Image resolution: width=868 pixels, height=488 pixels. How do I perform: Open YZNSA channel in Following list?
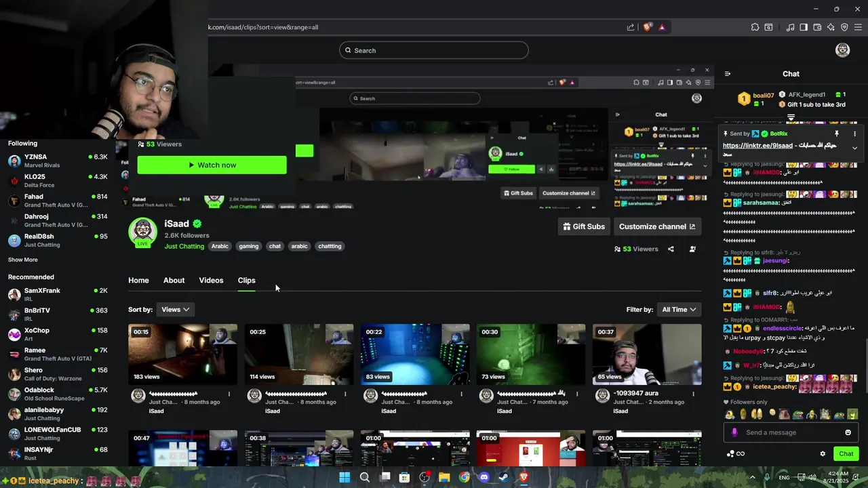[x=58, y=161]
